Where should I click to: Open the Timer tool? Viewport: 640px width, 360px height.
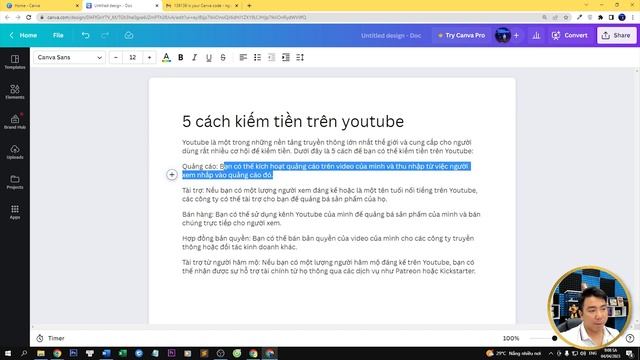[50, 338]
